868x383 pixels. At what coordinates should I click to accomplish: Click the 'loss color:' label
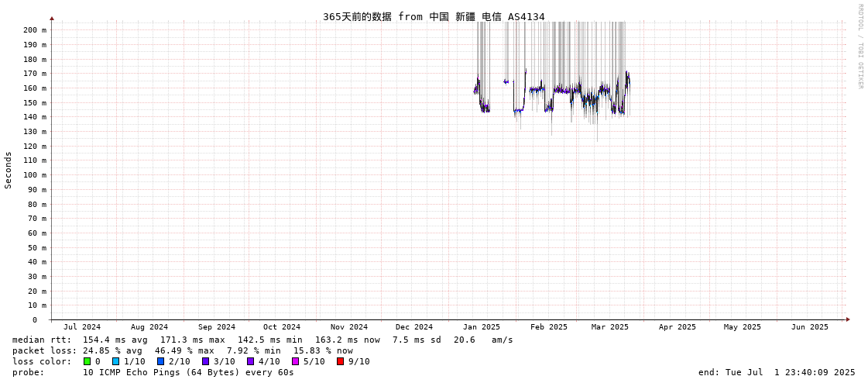click(42, 362)
